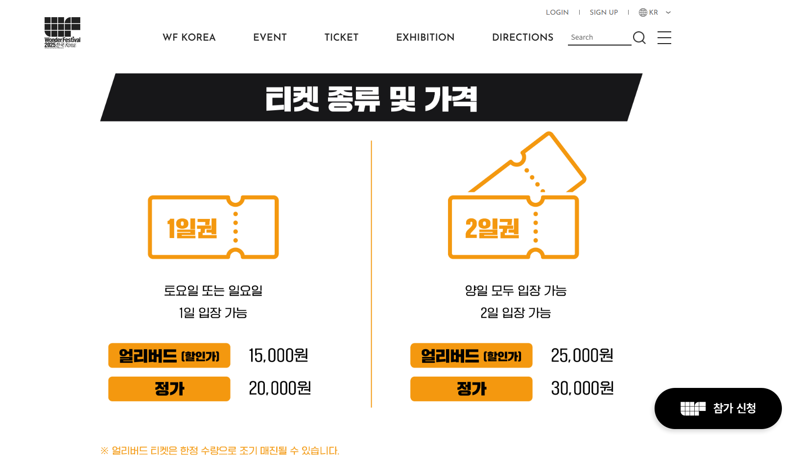Select the 1일권 얼리버드 할인가 label
The width and height of the screenshot is (800, 456).
[169, 356]
